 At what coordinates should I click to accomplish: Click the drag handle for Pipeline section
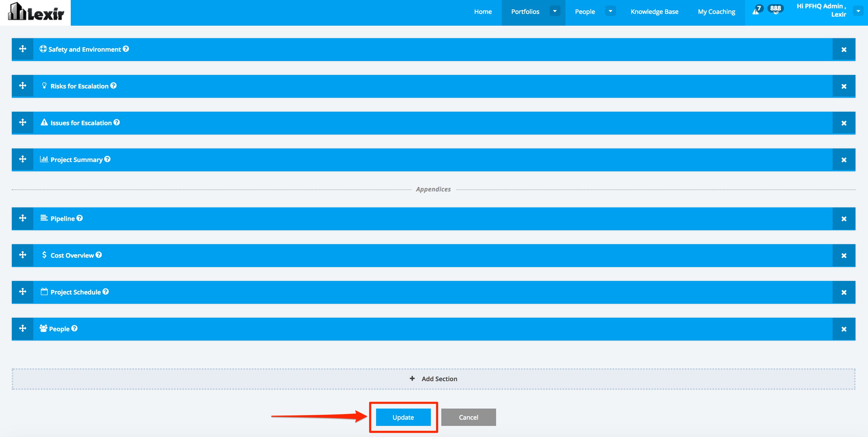(23, 218)
